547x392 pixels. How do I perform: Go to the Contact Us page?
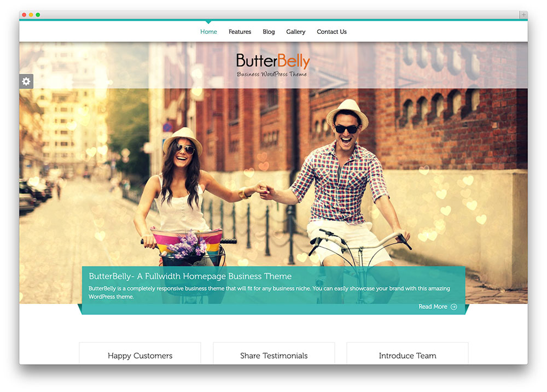(x=331, y=32)
